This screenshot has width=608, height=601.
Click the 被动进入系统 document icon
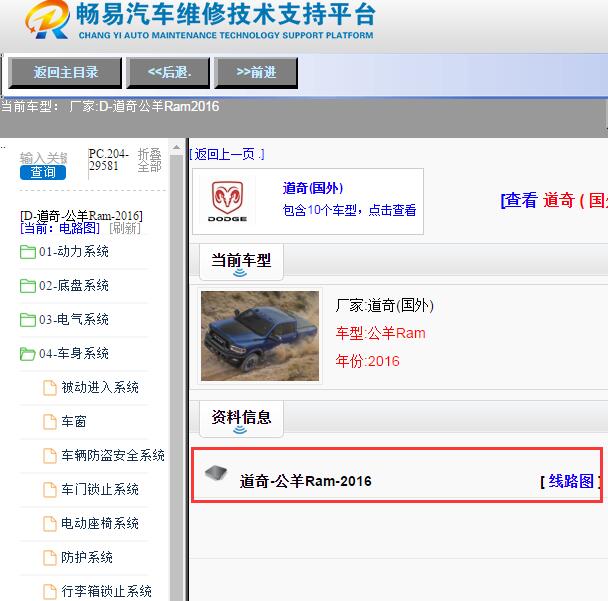[50, 388]
